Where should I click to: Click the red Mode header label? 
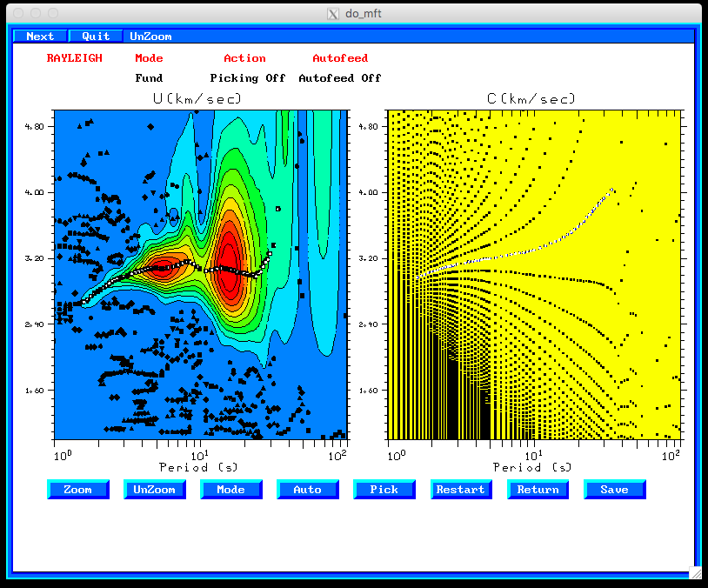tap(149, 58)
